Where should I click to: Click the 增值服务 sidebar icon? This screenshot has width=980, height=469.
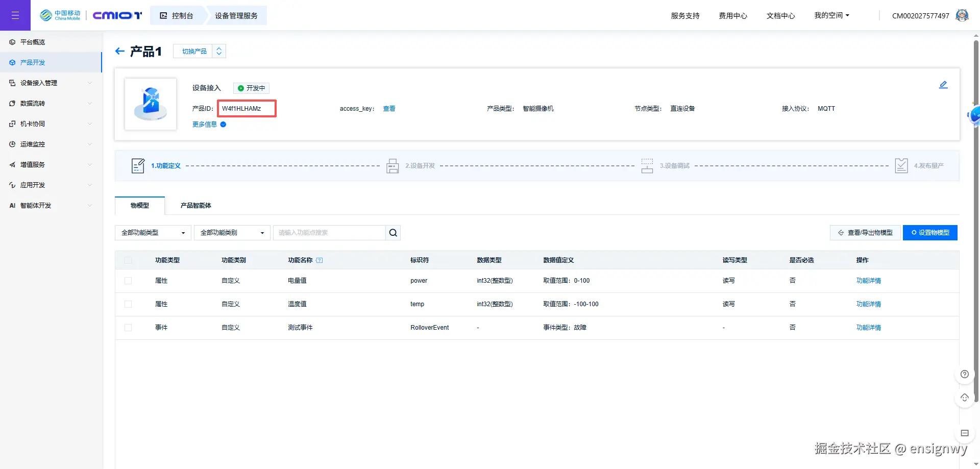12,164
